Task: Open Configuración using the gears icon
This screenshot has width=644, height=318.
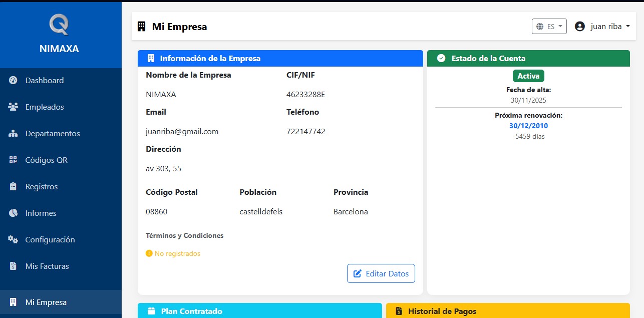Action: (x=14, y=239)
